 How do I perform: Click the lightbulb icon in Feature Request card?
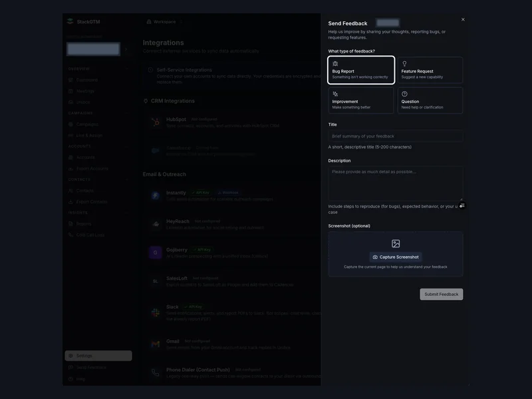[x=404, y=63]
